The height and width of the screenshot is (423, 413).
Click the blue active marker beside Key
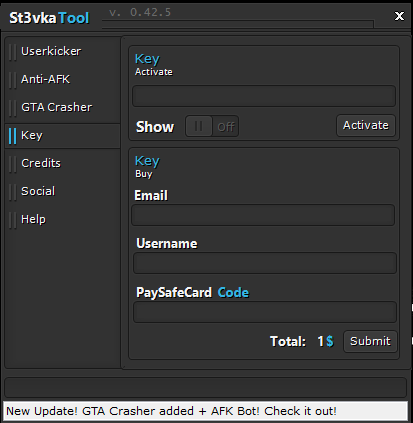tap(13, 136)
